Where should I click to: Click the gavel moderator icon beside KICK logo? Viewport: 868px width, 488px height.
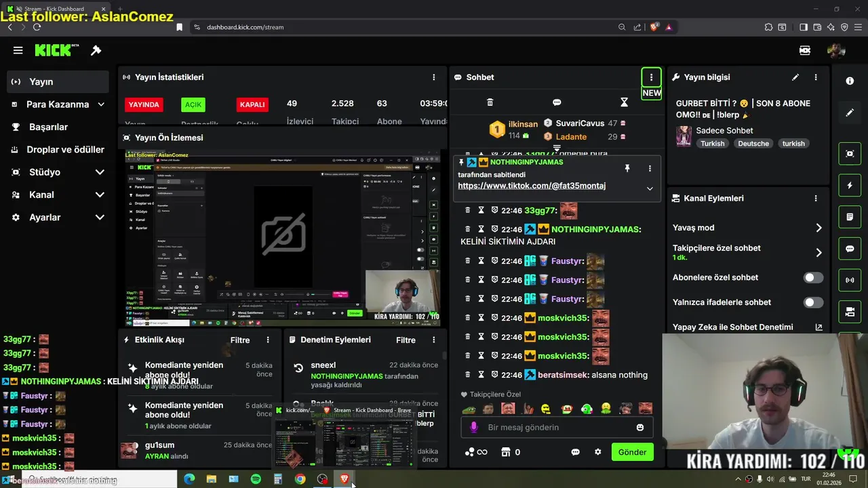(x=96, y=50)
